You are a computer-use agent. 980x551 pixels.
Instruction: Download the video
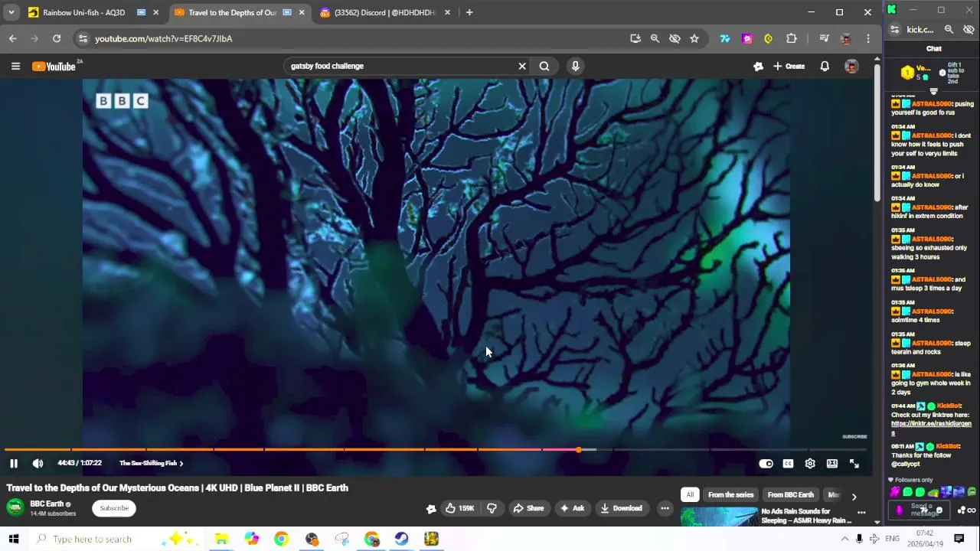click(x=622, y=508)
